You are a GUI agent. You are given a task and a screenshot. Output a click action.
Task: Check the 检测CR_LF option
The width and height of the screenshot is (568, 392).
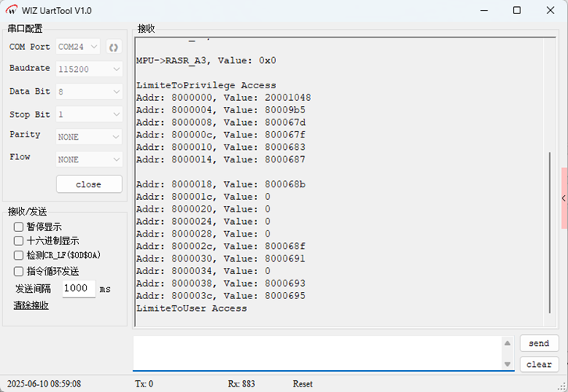19,255
